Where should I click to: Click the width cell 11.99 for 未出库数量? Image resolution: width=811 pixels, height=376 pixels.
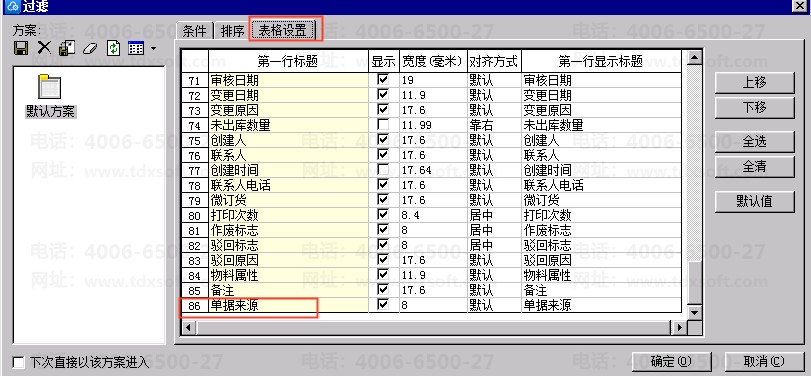click(433, 125)
